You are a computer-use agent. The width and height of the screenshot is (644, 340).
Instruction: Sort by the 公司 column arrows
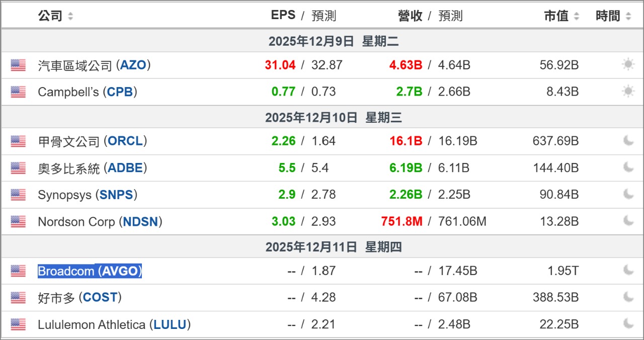click(x=70, y=16)
